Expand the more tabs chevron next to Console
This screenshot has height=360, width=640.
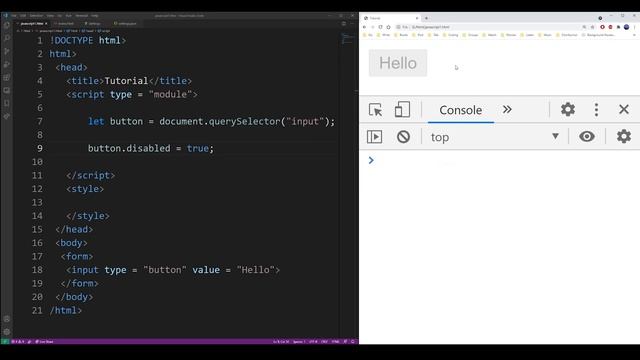507,109
